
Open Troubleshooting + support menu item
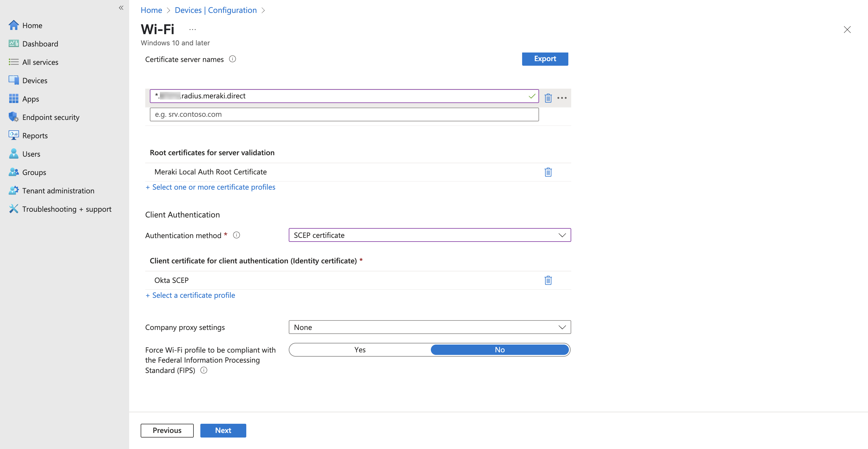pyautogui.click(x=67, y=209)
